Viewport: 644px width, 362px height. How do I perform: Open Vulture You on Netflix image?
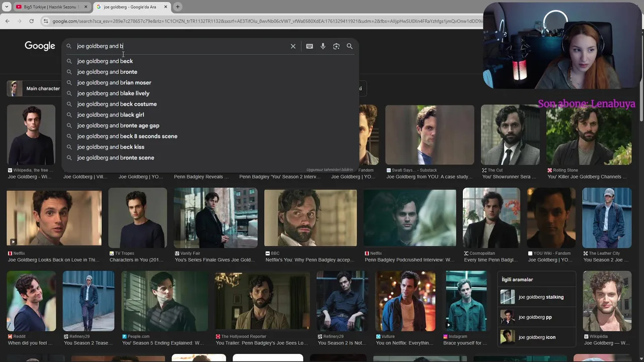click(405, 301)
